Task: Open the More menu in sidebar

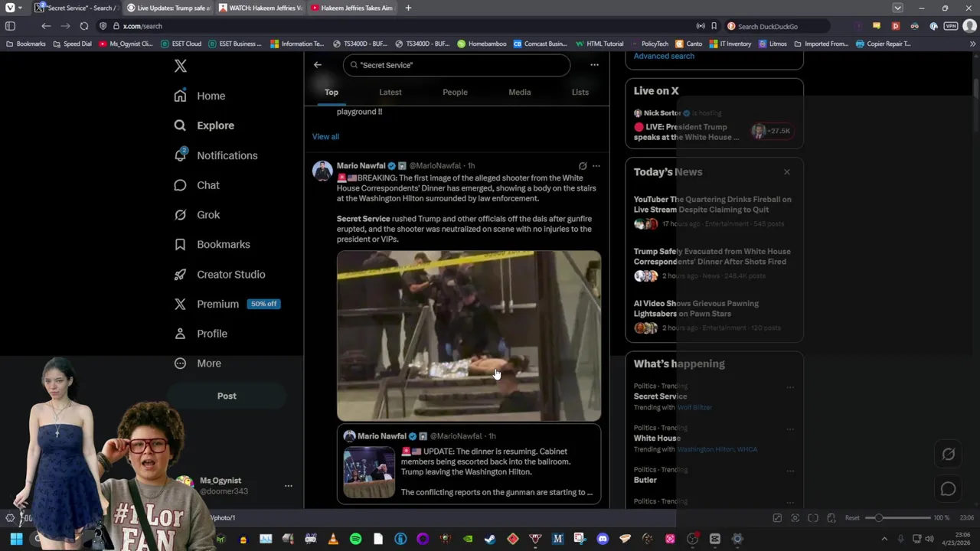Action: pos(198,364)
